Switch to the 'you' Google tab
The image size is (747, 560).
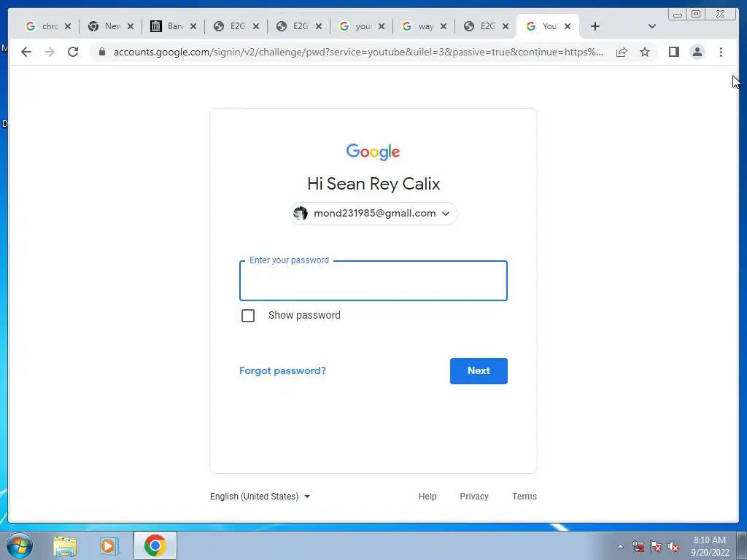355,26
